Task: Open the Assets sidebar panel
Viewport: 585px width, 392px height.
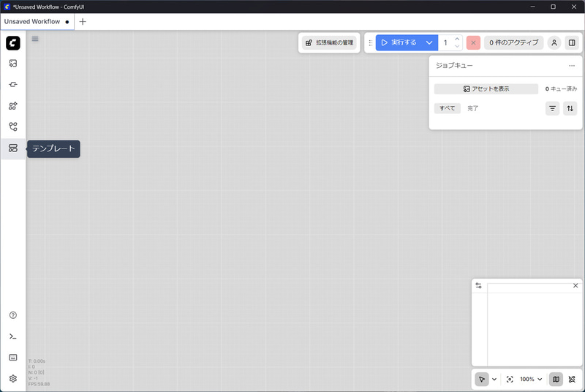Action: point(13,64)
